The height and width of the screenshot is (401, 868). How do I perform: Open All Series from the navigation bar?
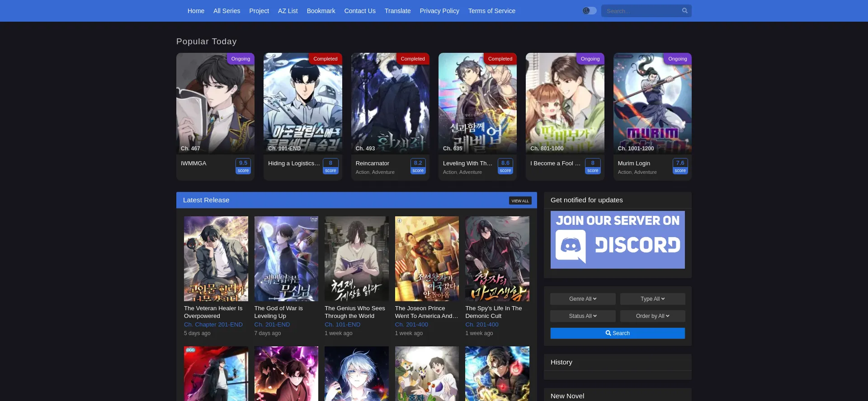point(226,11)
